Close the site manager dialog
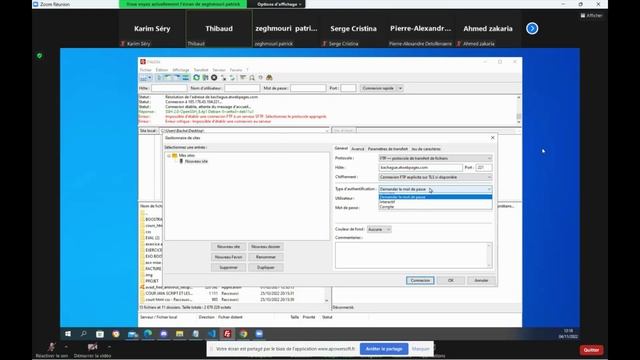This screenshot has width=640, height=360. point(493,138)
